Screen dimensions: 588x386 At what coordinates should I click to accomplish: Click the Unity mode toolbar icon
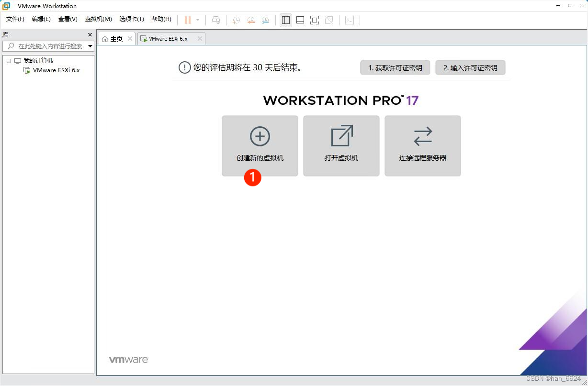tap(329, 20)
